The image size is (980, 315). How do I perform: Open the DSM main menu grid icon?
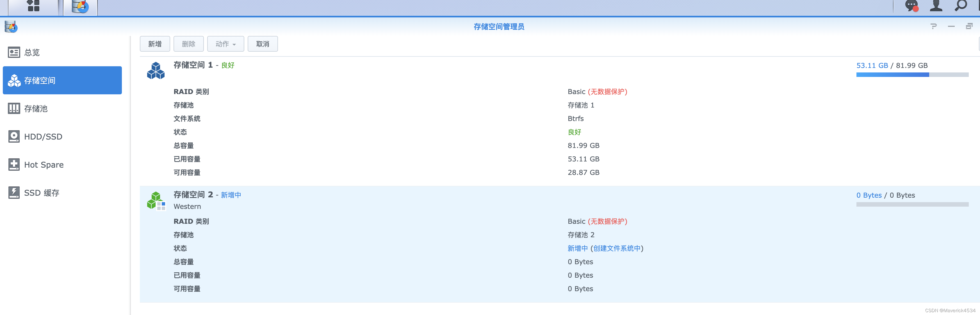tap(33, 6)
